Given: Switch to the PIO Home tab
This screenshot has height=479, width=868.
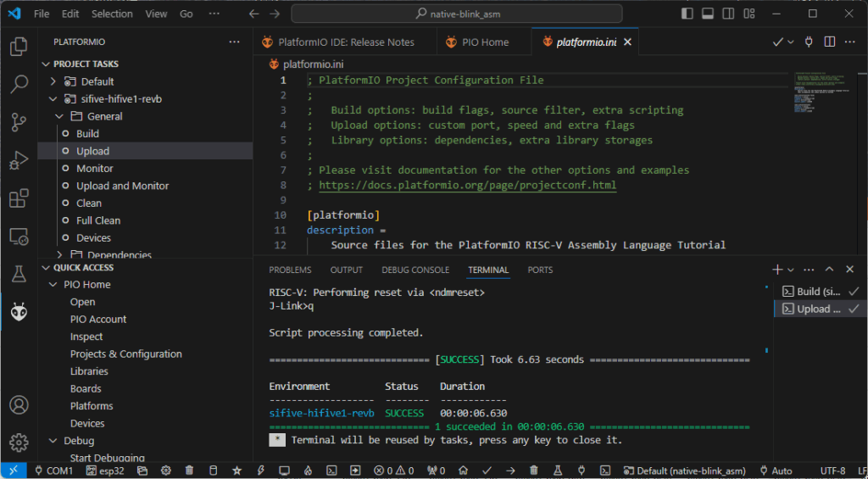Looking at the screenshot, I should [x=484, y=42].
